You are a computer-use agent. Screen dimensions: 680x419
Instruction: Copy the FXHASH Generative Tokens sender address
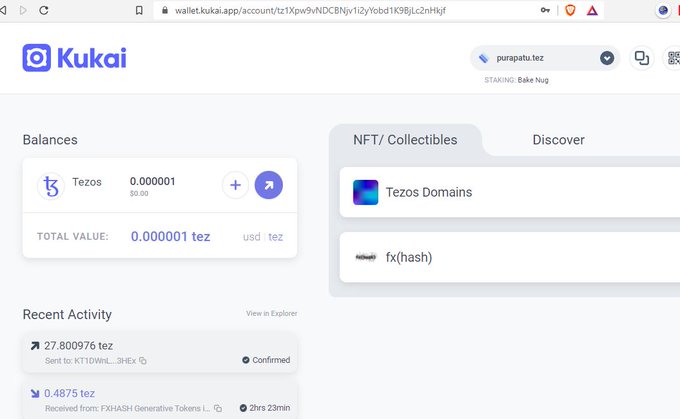coord(218,408)
